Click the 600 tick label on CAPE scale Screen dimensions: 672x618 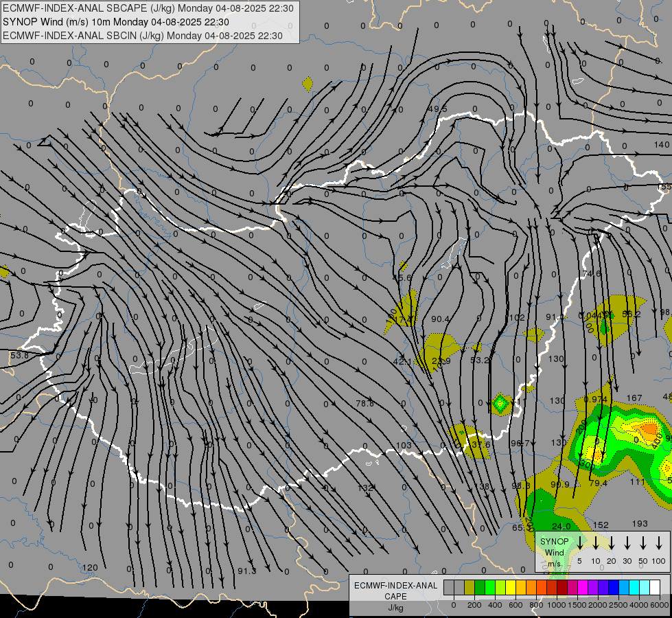tap(515, 605)
